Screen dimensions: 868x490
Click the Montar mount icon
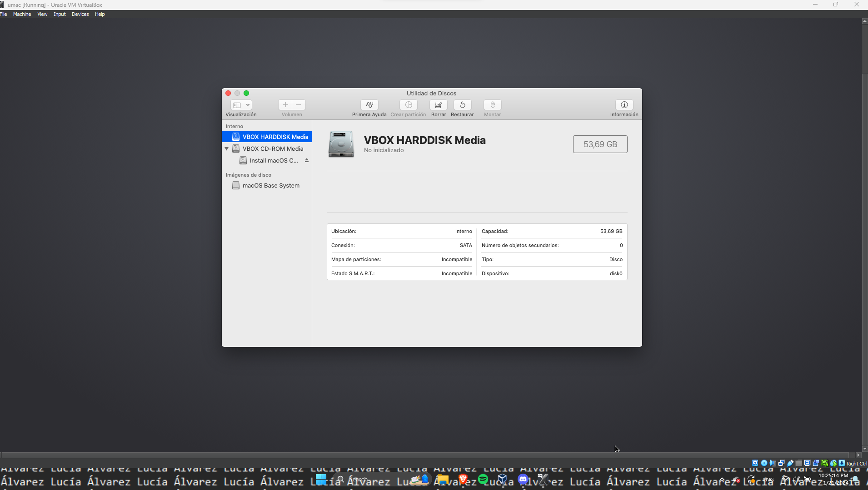492,105
